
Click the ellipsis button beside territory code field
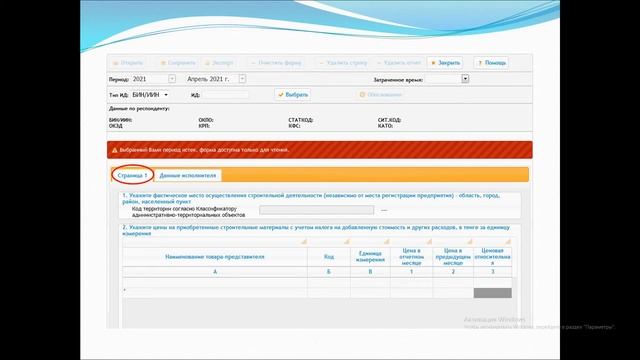tap(384, 210)
